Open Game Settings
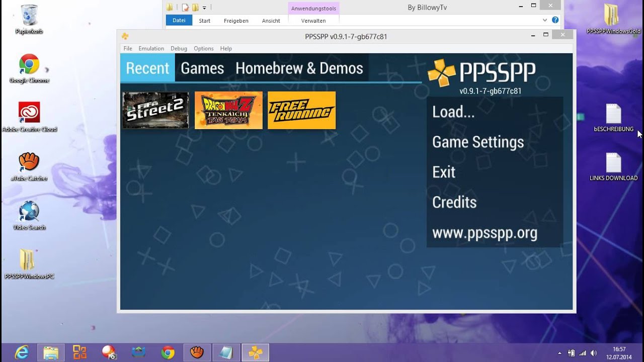The height and width of the screenshot is (362, 644). tap(495, 142)
